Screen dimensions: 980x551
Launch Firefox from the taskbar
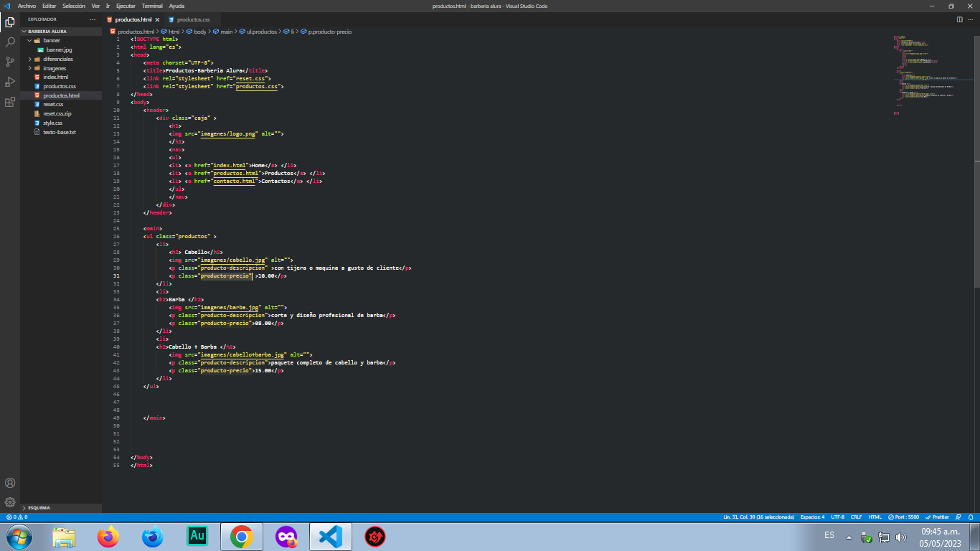coord(108,536)
